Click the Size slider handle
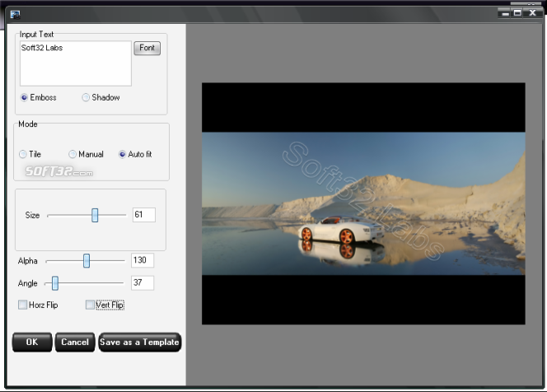 (95, 215)
